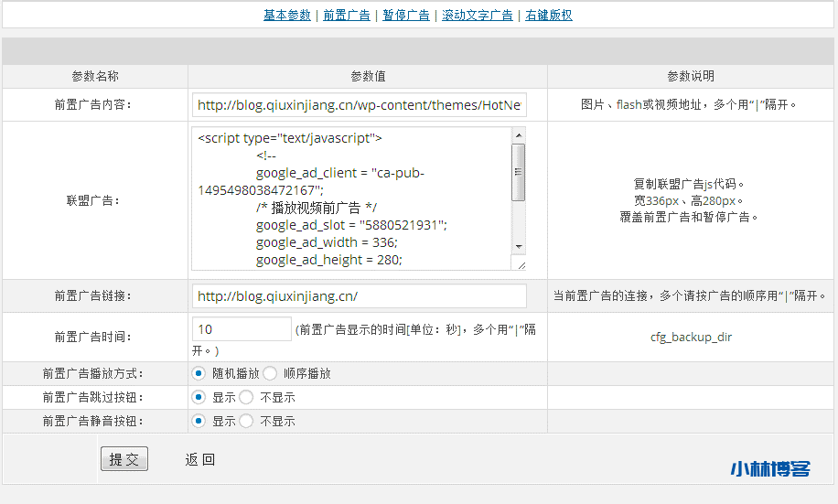Click the textarea resize grip corner
Screen dimensions: 838x504
[x=521, y=264]
